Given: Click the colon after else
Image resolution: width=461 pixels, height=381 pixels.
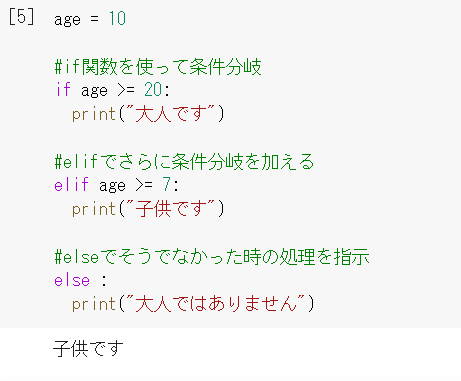Looking at the screenshot, I should click(x=104, y=281).
